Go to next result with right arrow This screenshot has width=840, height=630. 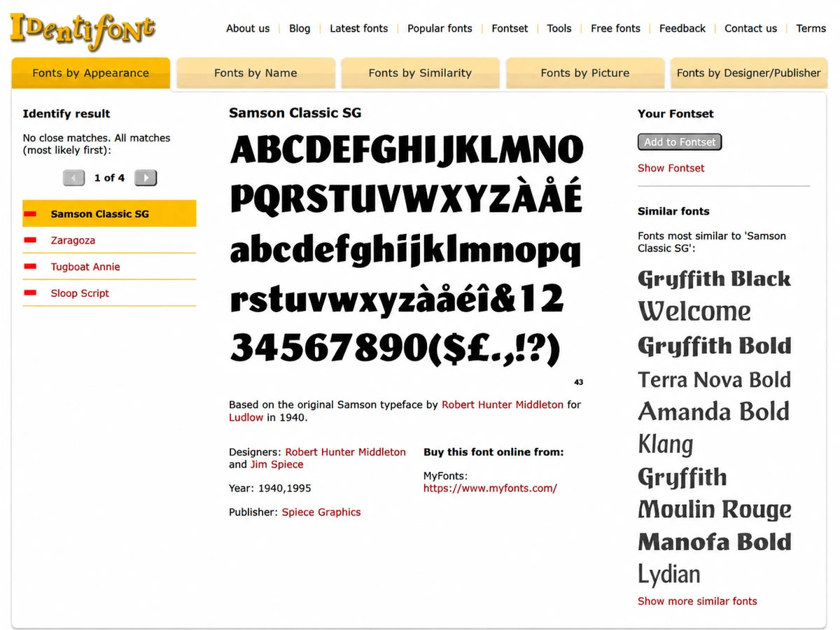[146, 178]
